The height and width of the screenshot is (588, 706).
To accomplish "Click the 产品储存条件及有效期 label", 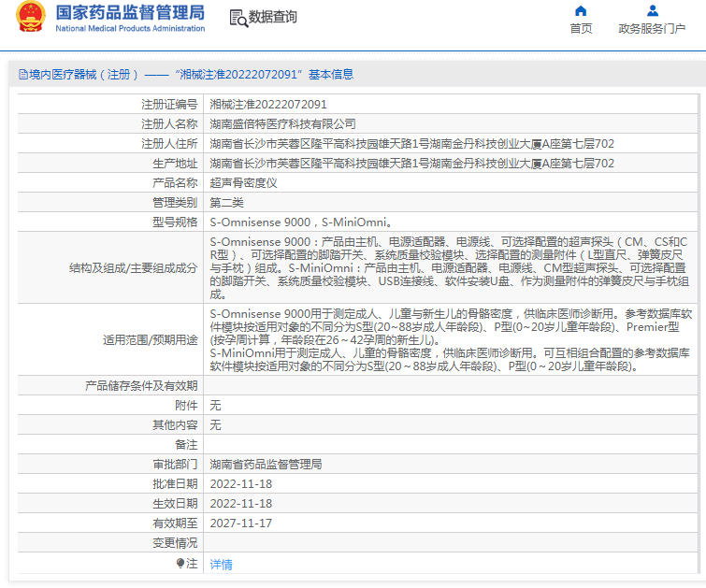I will point(141,386).
